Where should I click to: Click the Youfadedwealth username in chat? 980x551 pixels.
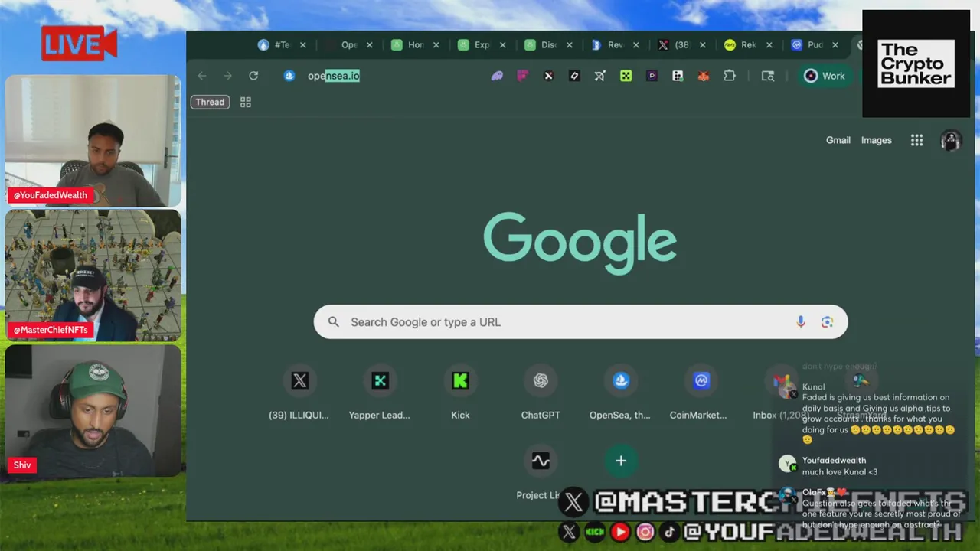coord(834,461)
